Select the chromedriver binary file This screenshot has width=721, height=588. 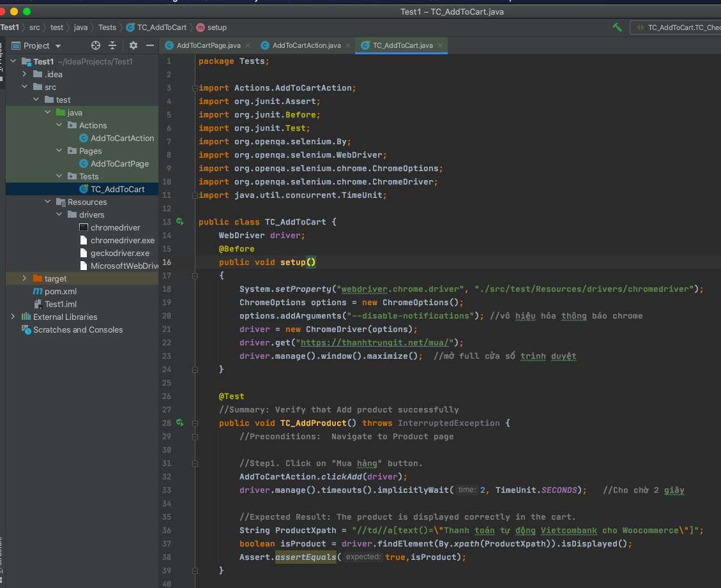(x=110, y=227)
